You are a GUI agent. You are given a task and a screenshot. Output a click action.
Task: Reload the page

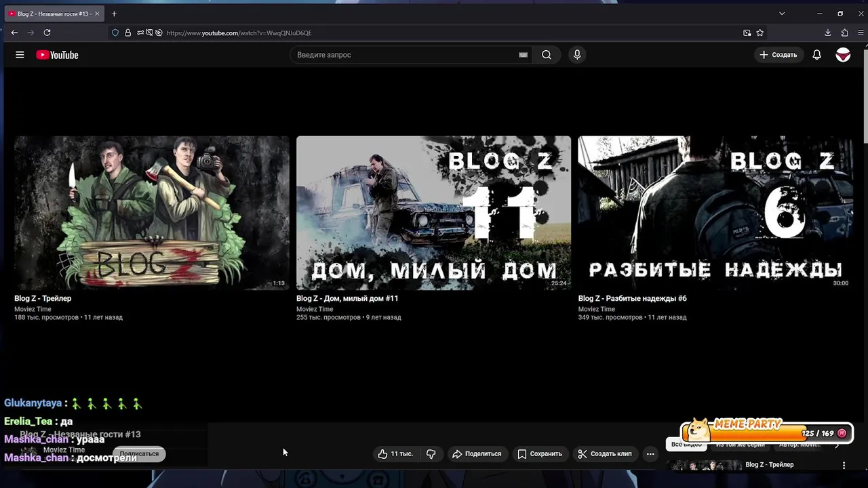tap(47, 33)
